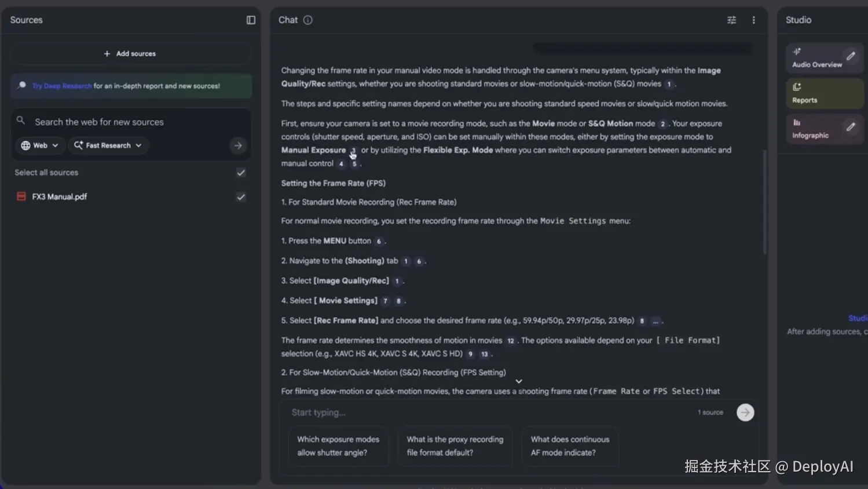Edit the Infographic pencil icon
This screenshot has height=489, width=868.
[x=850, y=127]
